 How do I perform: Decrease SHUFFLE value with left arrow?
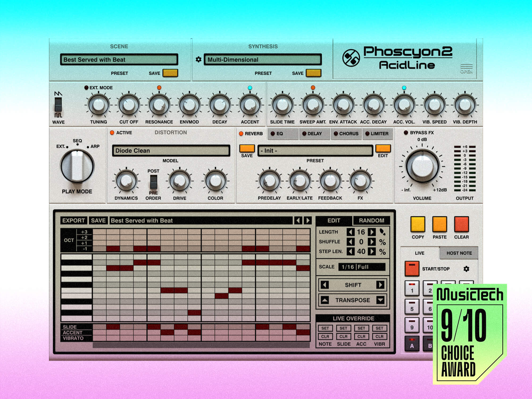[351, 242]
